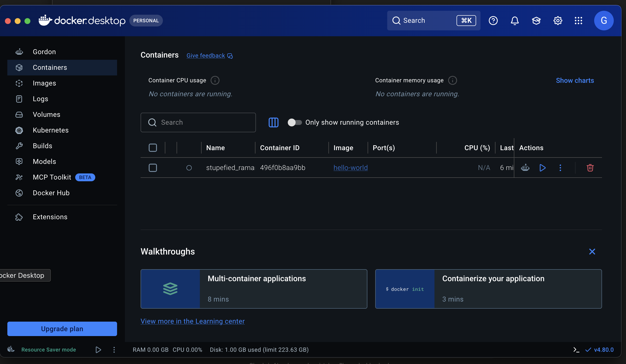Start the stupefied_rama container

coord(542,168)
